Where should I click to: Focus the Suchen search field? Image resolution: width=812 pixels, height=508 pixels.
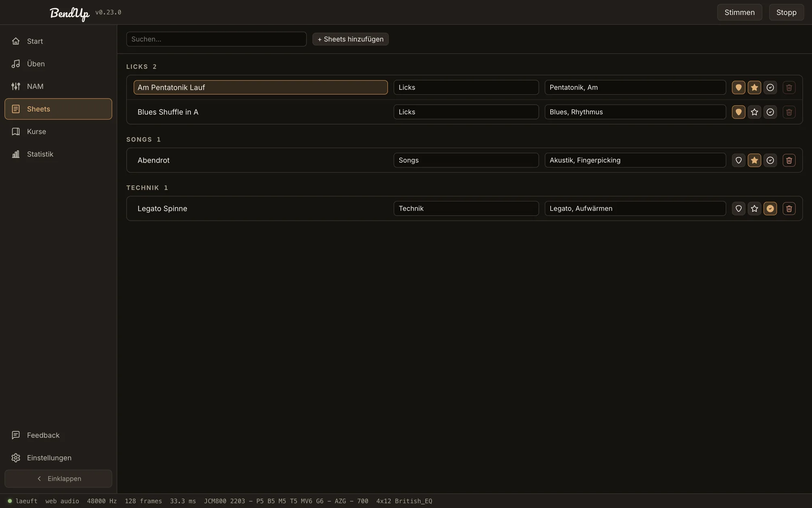(x=216, y=39)
